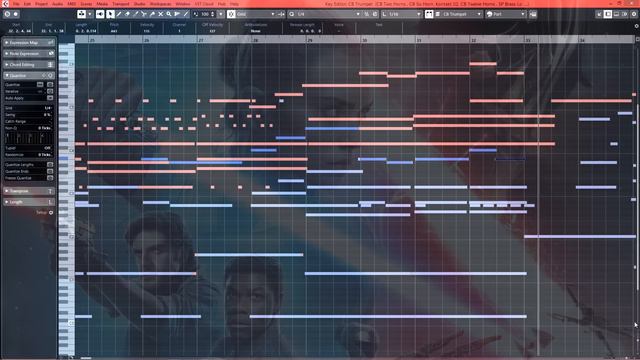
Task: Open the Transport menu
Action: (121, 4)
